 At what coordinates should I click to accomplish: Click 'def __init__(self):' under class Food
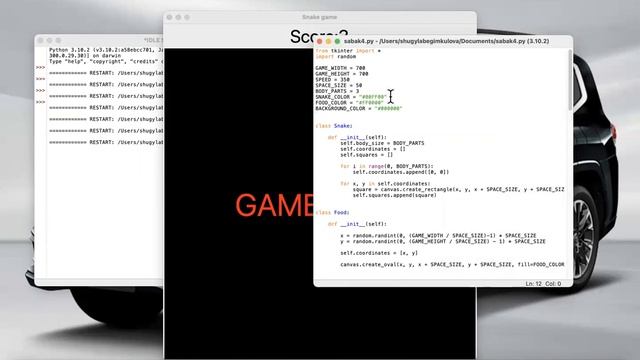(x=357, y=224)
